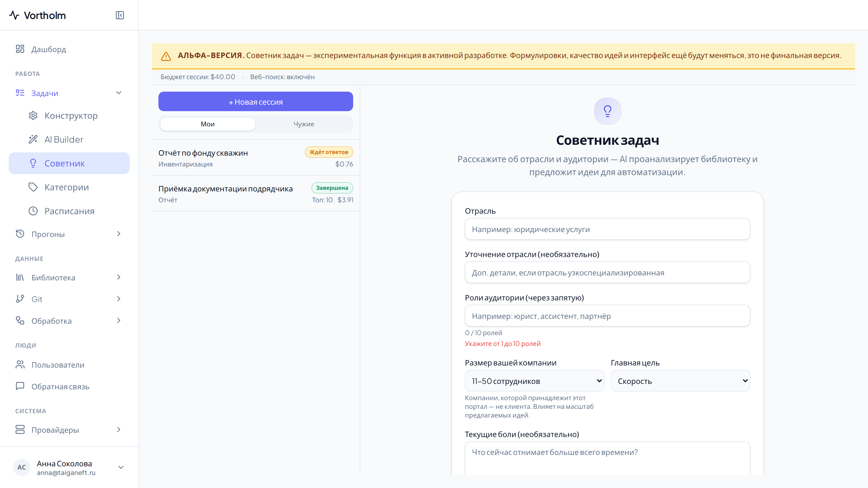Collapse the sidebar panel icon
868x488 pixels.
120,15
